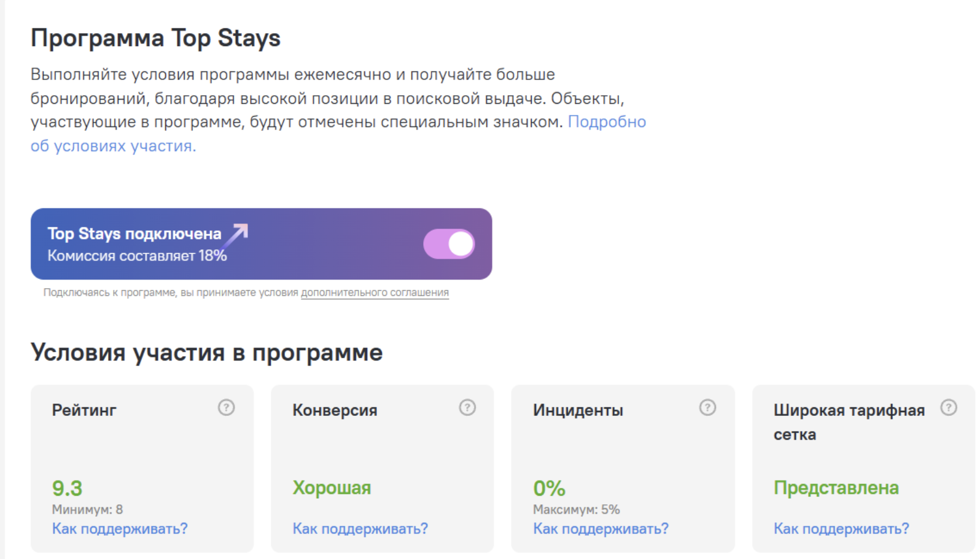Image resolution: width=980 pixels, height=559 pixels.
Task: Click the Хорошая conversion status
Action: 332,488
